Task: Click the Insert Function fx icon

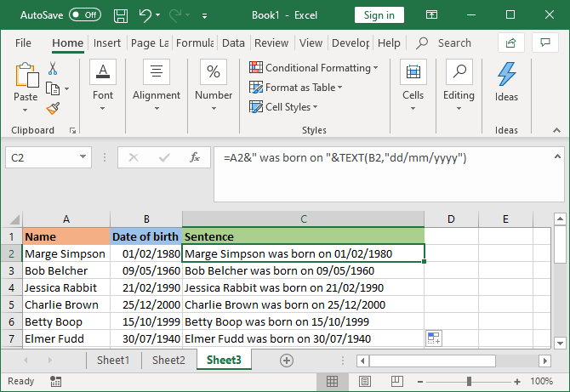Action: pyautogui.click(x=194, y=157)
